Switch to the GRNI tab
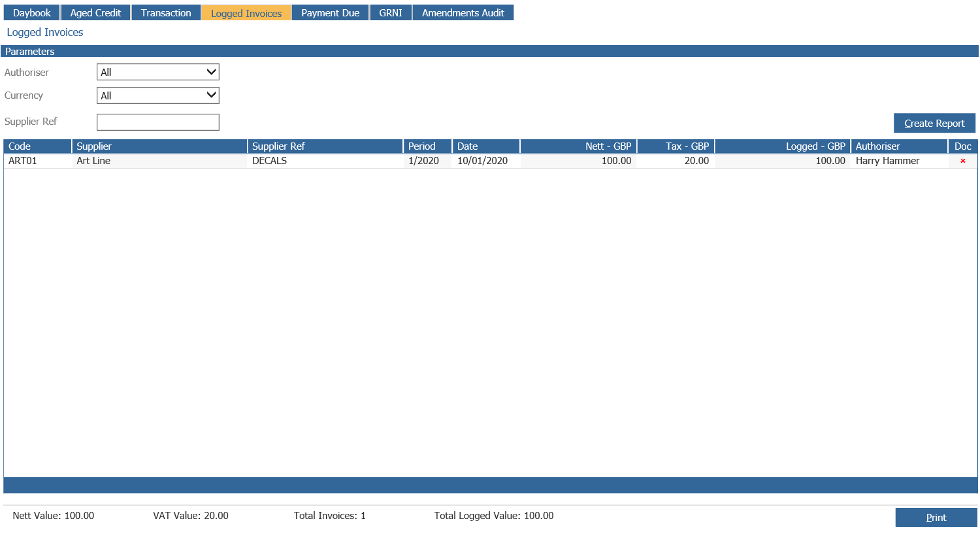Viewport: 980px width, 538px height. click(x=390, y=12)
